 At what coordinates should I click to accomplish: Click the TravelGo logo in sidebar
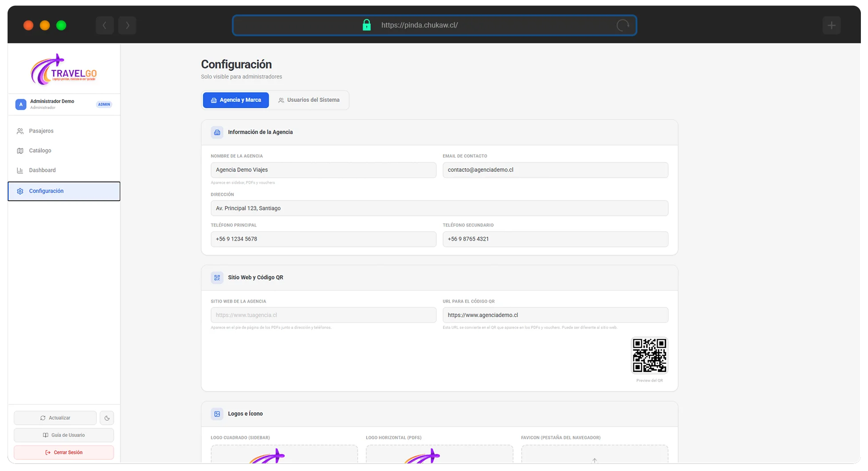[64, 69]
